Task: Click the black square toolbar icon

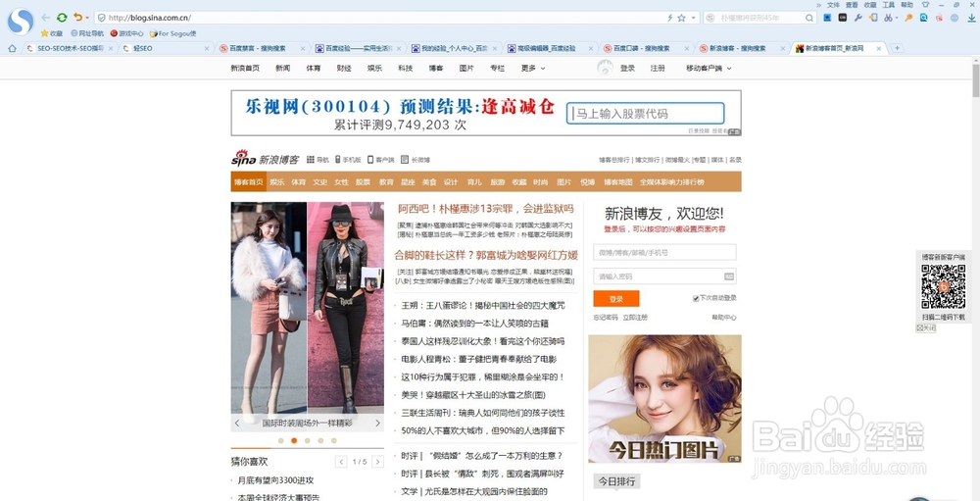Action: tap(843, 18)
